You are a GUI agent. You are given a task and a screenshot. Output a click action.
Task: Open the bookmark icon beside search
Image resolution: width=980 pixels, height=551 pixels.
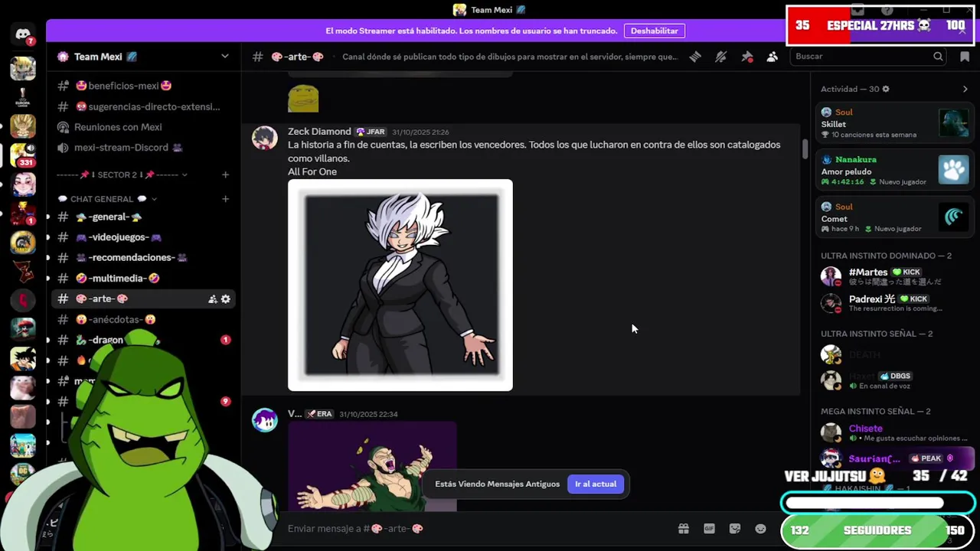(965, 57)
